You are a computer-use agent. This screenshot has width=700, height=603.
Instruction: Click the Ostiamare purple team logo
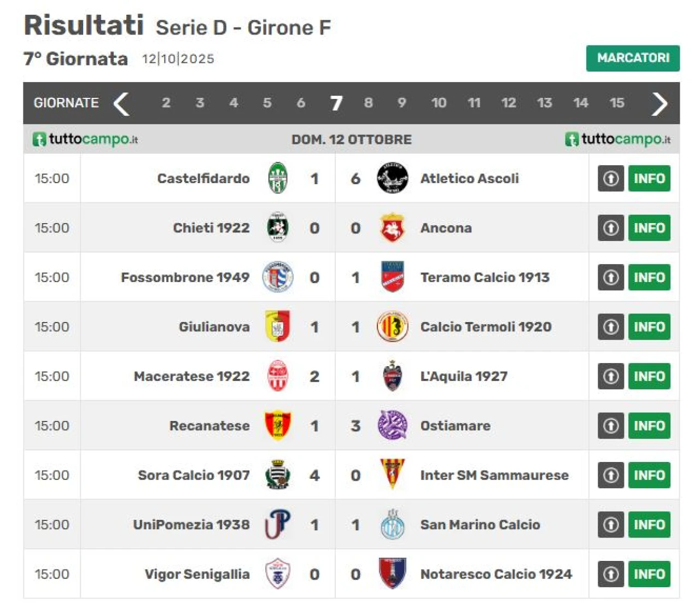tap(392, 425)
